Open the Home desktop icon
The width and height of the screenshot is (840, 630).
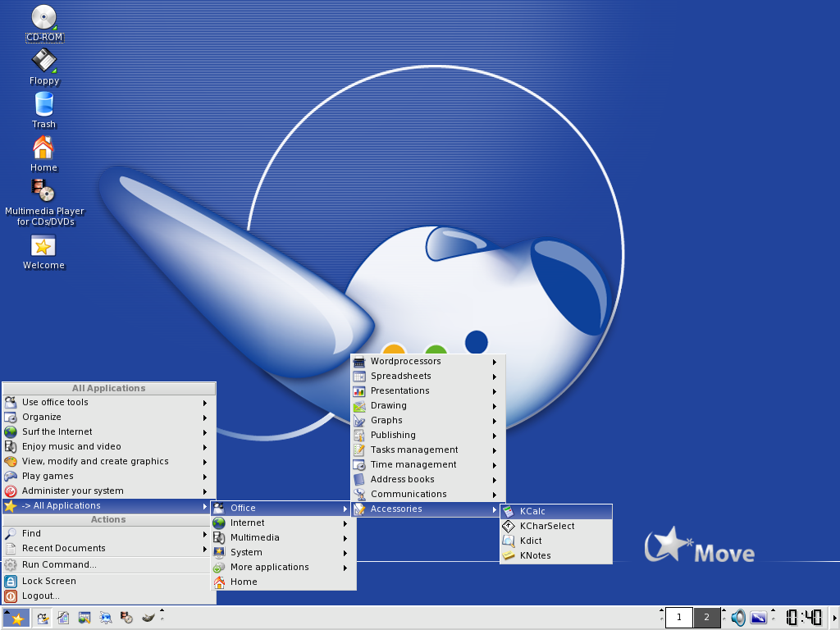tap(44, 153)
